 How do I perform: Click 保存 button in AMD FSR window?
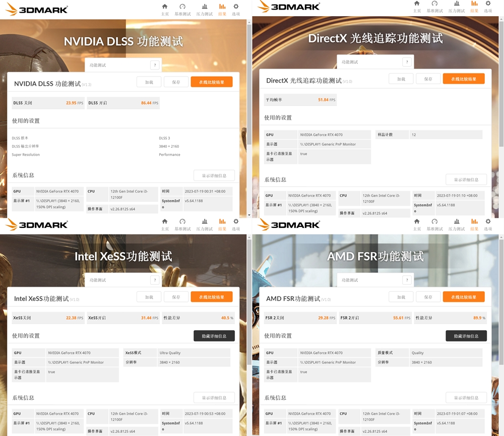[428, 297]
